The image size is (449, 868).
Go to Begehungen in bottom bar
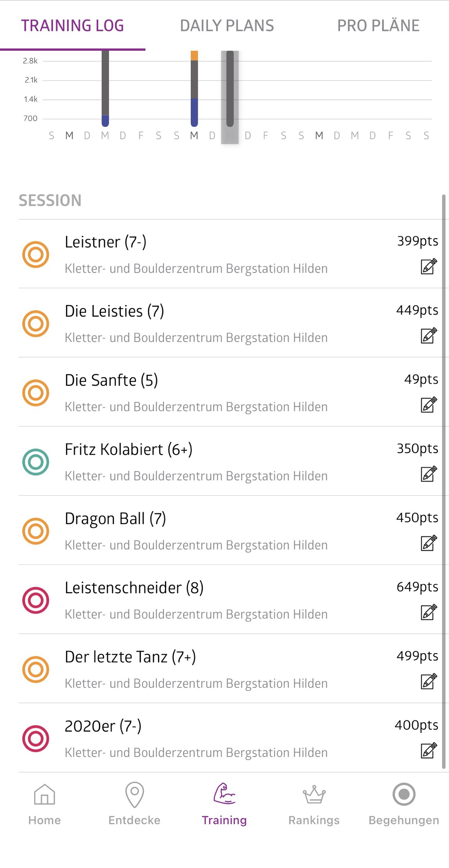(404, 803)
